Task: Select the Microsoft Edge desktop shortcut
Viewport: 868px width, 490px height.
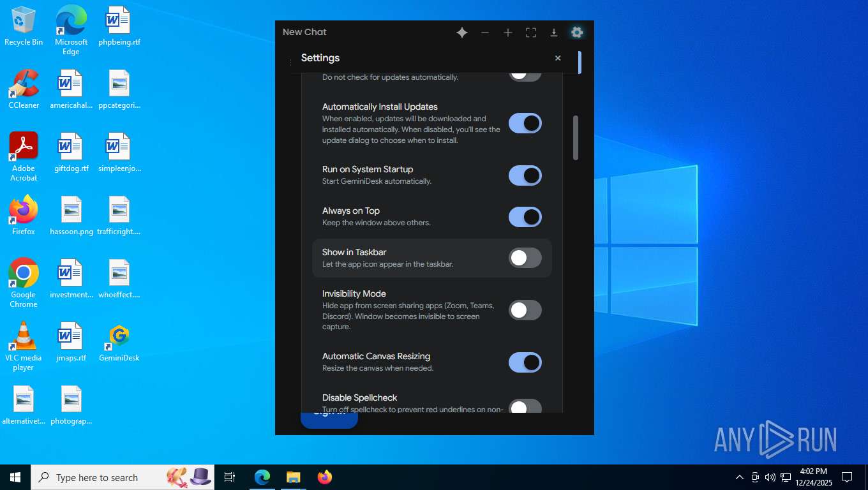Action: (71, 31)
